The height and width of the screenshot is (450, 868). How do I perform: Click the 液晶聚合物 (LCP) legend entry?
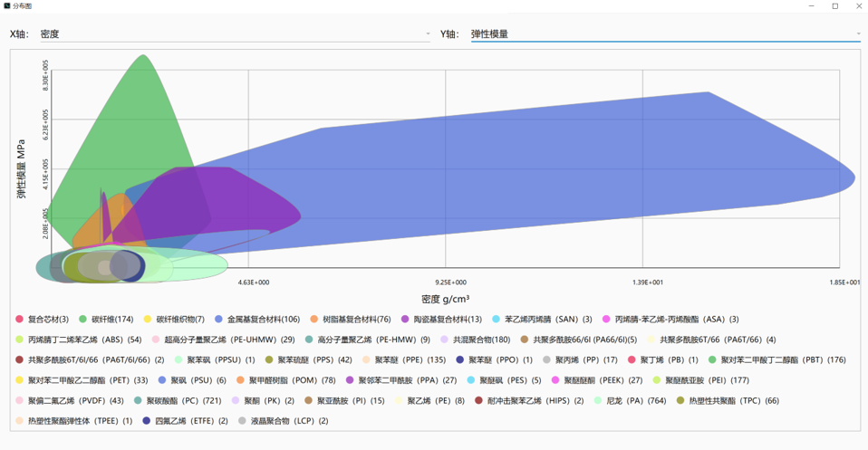click(x=283, y=421)
